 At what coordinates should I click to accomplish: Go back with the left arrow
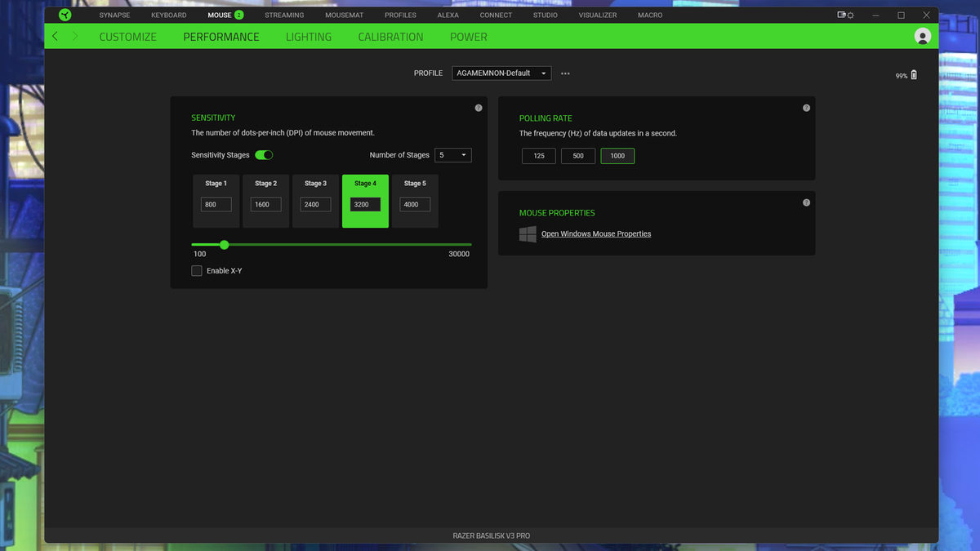coord(55,37)
